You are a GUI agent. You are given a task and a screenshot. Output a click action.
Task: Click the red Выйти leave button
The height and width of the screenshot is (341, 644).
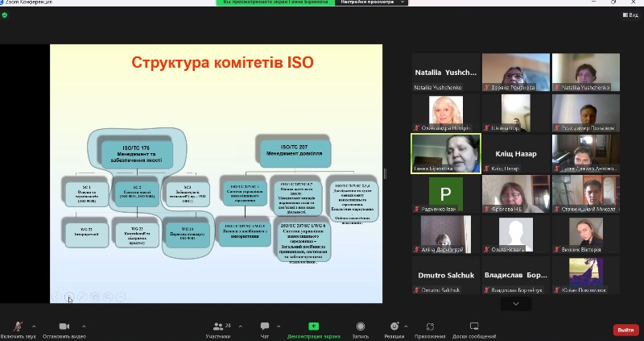625,330
